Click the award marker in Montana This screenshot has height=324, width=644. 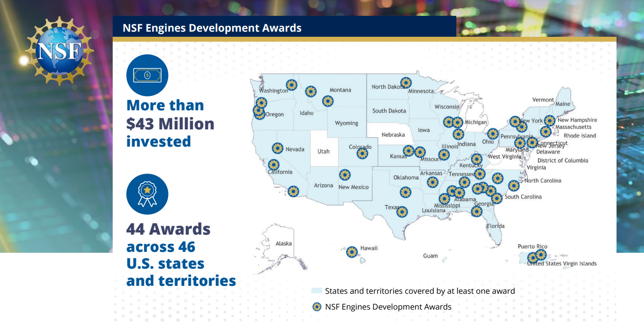(x=328, y=101)
